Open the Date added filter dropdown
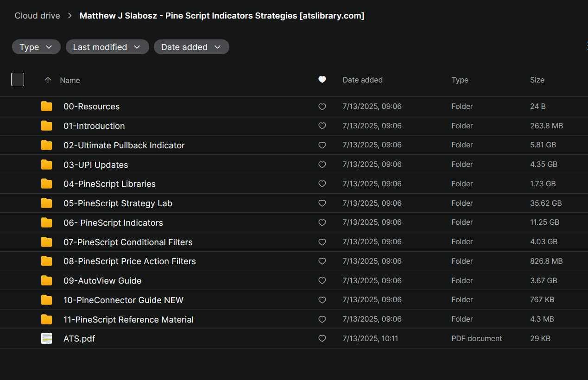Screen dimensions: 588x380 pos(191,47)
